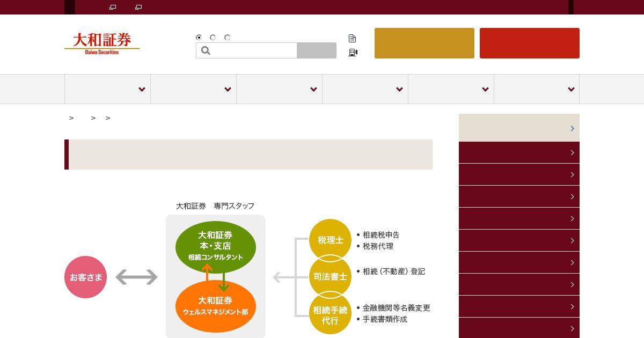644x338 pixels.
Task: Click the yellow 司法書士 circle
Action: coord(330,277)
